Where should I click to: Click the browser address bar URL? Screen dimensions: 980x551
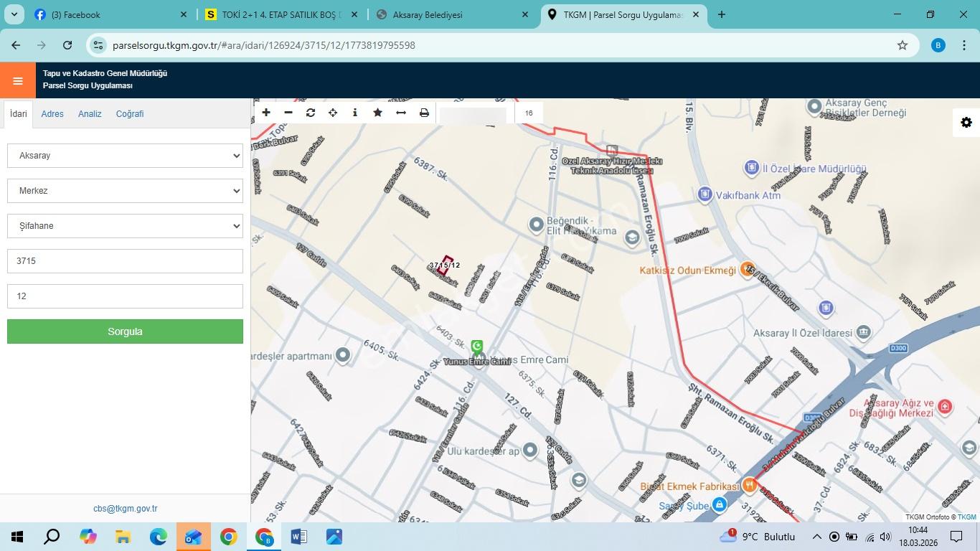tap(263, 45)
